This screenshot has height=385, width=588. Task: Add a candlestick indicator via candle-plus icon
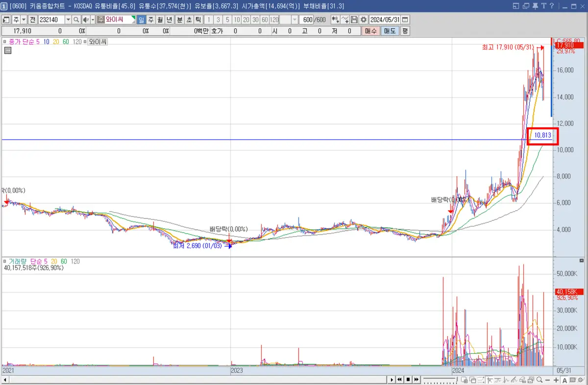click(335, 20)
